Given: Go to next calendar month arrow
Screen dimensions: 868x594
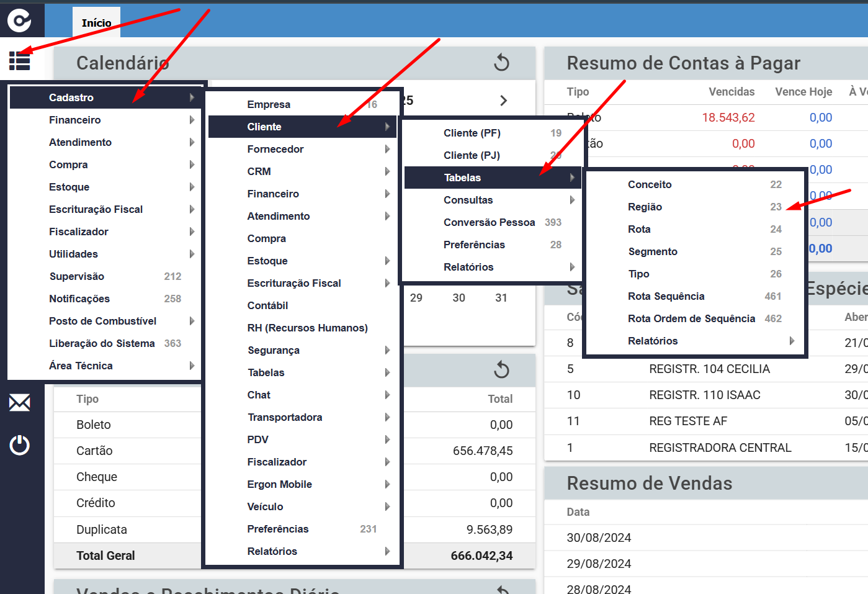Looking at the screenshot, I should point(503,101).
